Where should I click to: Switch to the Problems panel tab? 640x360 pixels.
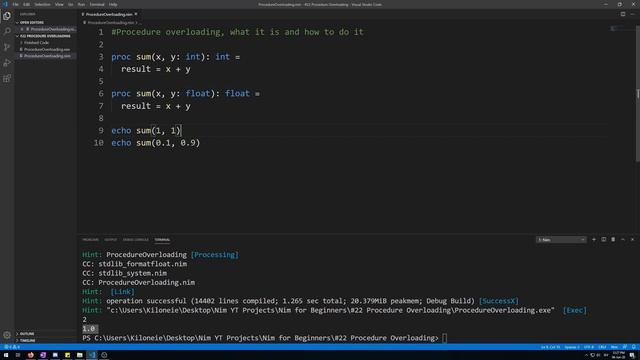tap(90, 240)
